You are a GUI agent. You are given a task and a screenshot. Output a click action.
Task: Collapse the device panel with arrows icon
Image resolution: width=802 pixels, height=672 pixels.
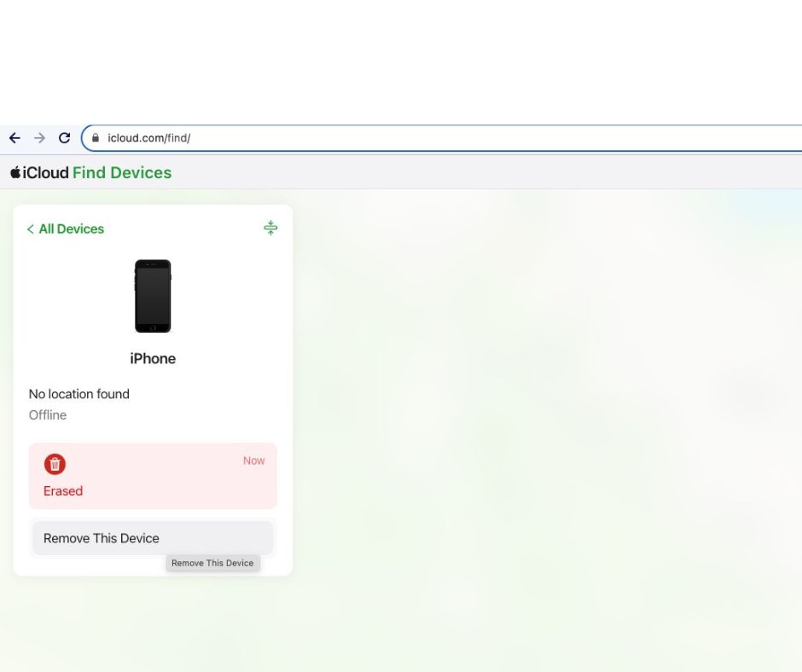pyautogui.click(x=270, y=228)
